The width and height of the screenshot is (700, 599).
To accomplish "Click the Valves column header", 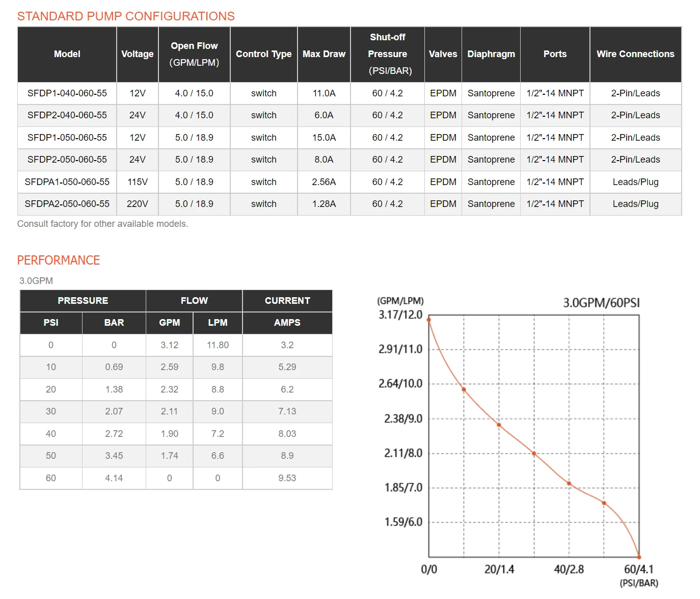I will pyautogui.click(x=443, y=54).
